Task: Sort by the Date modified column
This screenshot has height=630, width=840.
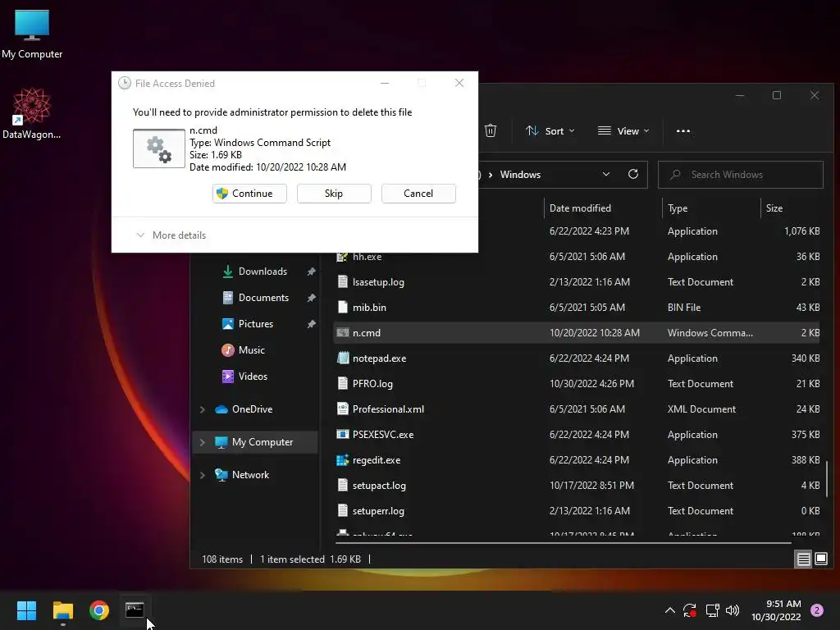Action: [580, 208]
